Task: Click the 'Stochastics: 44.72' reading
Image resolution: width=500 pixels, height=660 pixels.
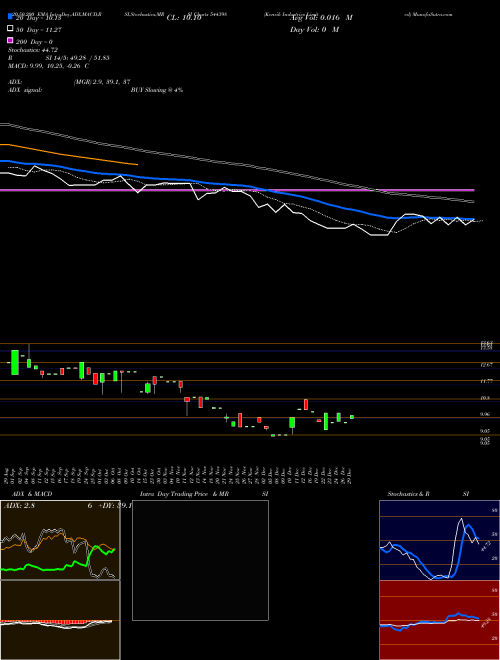Action: point(33,50)
